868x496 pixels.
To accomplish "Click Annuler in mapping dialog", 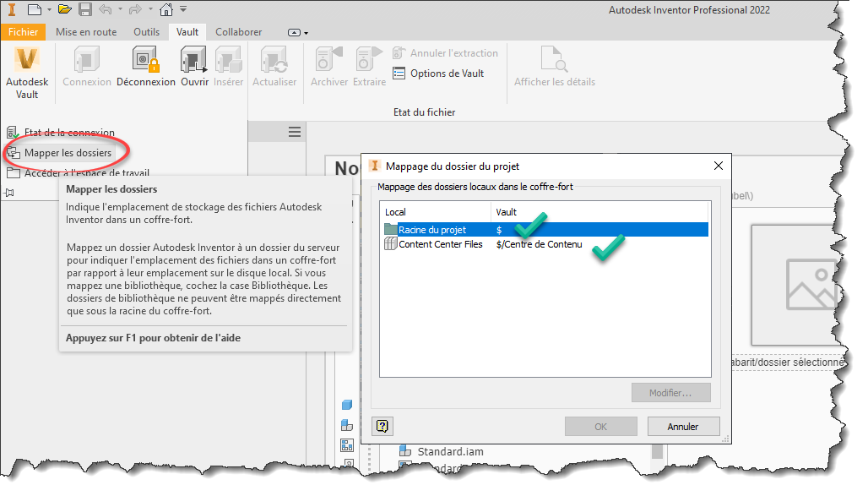I will [x=683, y=427].
